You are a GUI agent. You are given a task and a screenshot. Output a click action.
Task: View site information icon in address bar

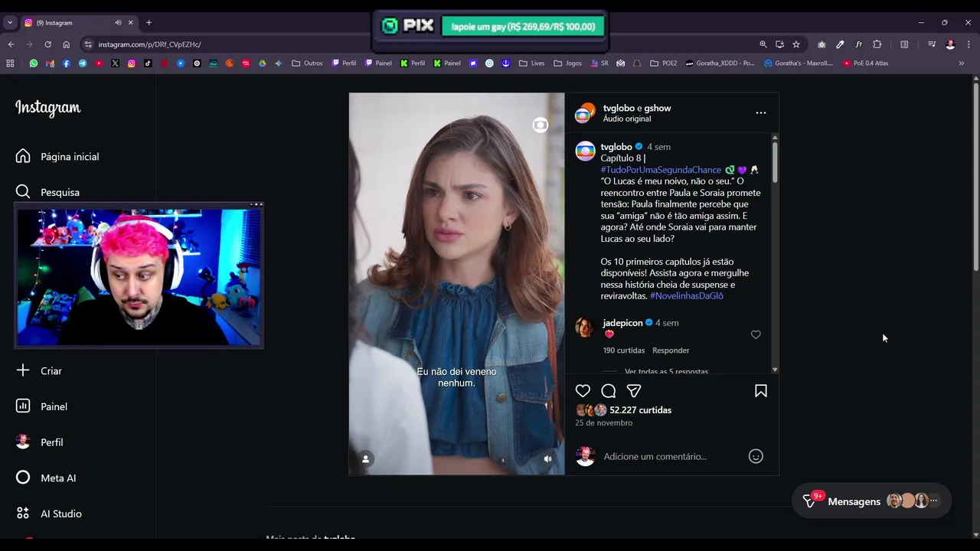(x=88, y=44)
